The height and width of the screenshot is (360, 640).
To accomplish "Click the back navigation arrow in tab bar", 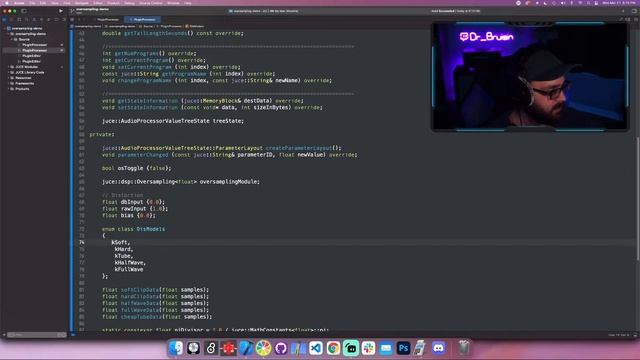I will click(80, 20).
